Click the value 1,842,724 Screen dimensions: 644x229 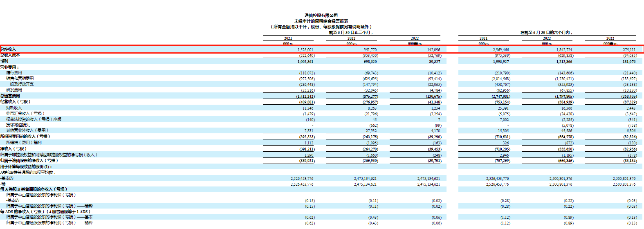[x=564, y=49]
